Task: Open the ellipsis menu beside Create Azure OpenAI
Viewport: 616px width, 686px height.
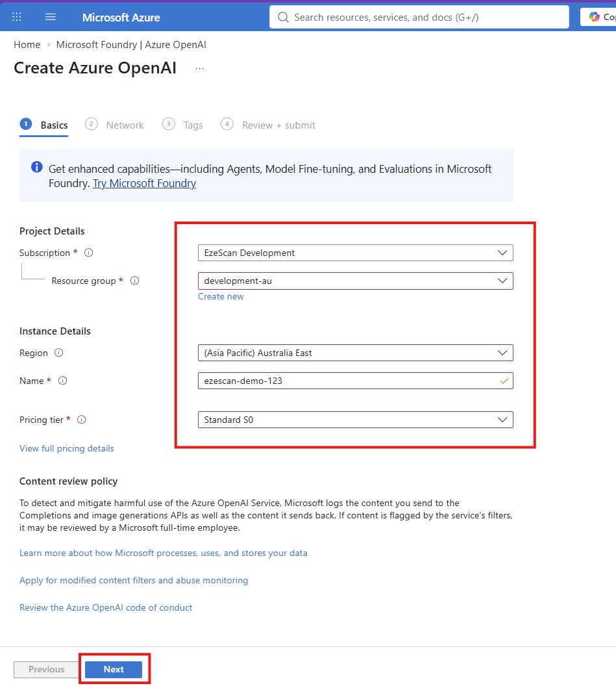Action: click(x=200, y=69)
